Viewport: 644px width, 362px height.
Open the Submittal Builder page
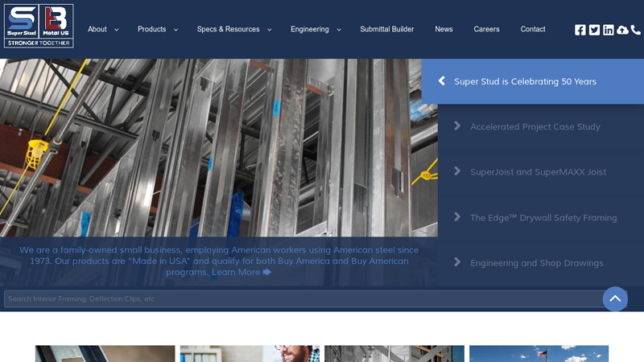[x=386, y=30]
